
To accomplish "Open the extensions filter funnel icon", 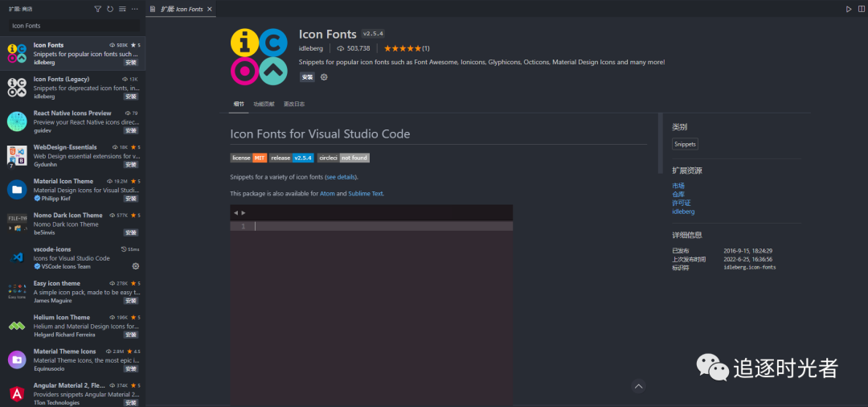I will [98, 9].
